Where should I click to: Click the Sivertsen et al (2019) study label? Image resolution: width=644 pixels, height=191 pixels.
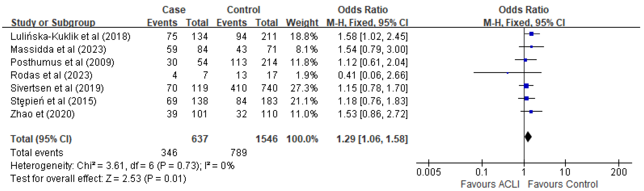coord(57,88)
